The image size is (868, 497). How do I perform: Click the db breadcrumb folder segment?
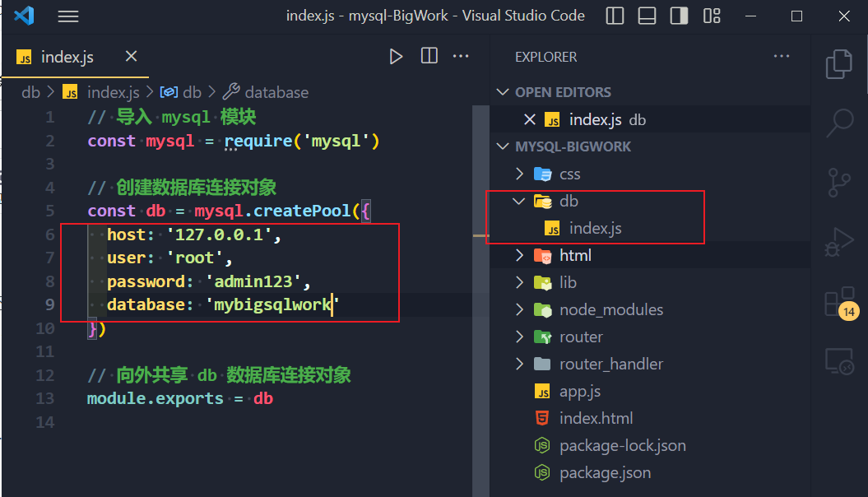30,92
